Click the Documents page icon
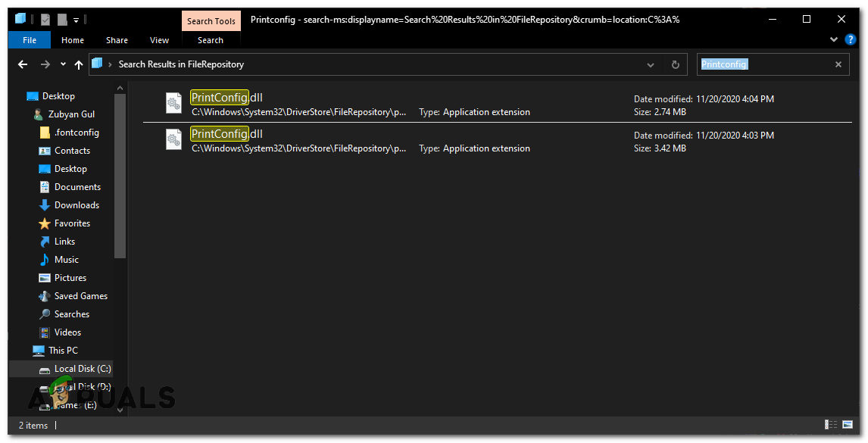This screenshot has width=868, height=443. (45, 187)
